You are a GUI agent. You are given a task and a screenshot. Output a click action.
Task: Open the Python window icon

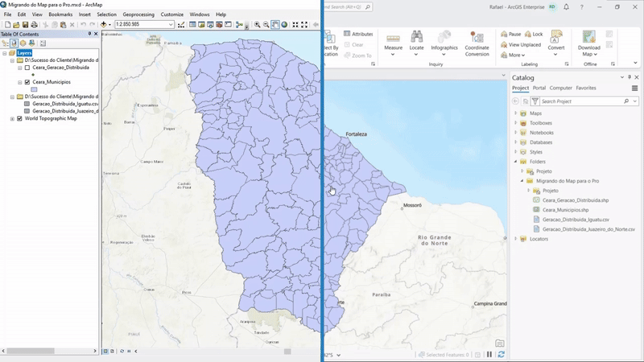pos(228,25)
